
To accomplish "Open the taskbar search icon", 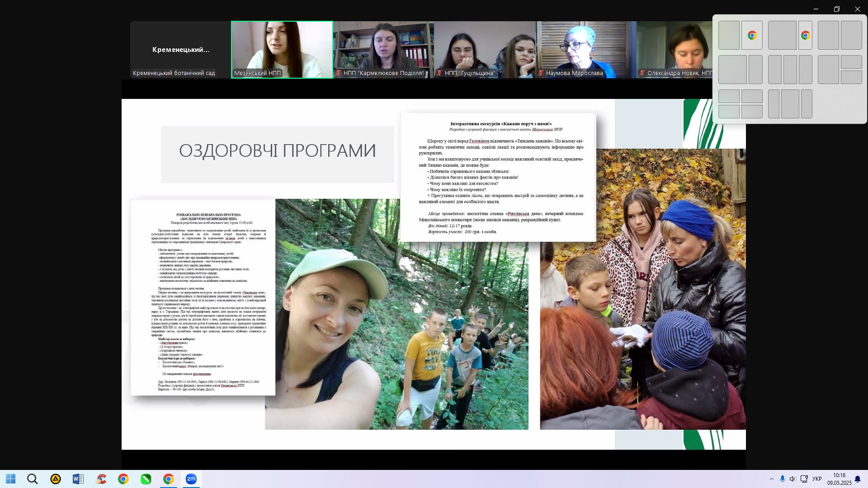I will 32,479.
